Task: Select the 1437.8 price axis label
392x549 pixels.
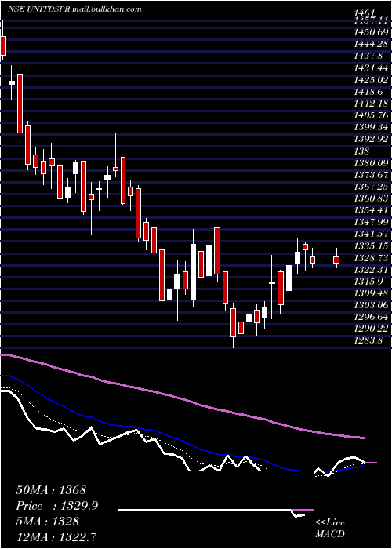Action: pyautogui.click(x=368, y=56)
